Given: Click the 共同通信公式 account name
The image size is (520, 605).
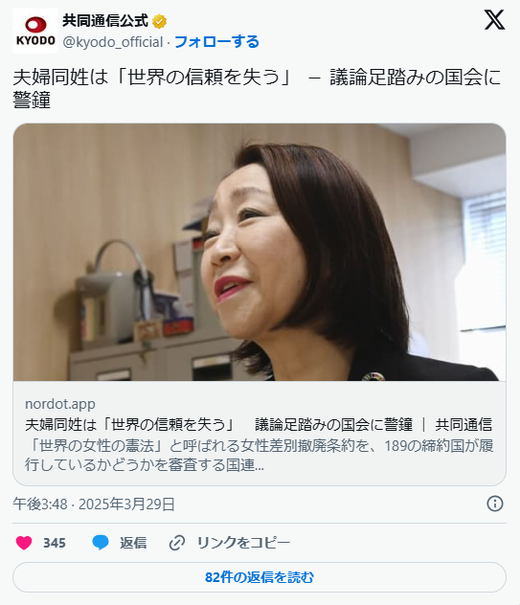Looking at the screenshot, I should pyautogui.click(x=105, y=21).
